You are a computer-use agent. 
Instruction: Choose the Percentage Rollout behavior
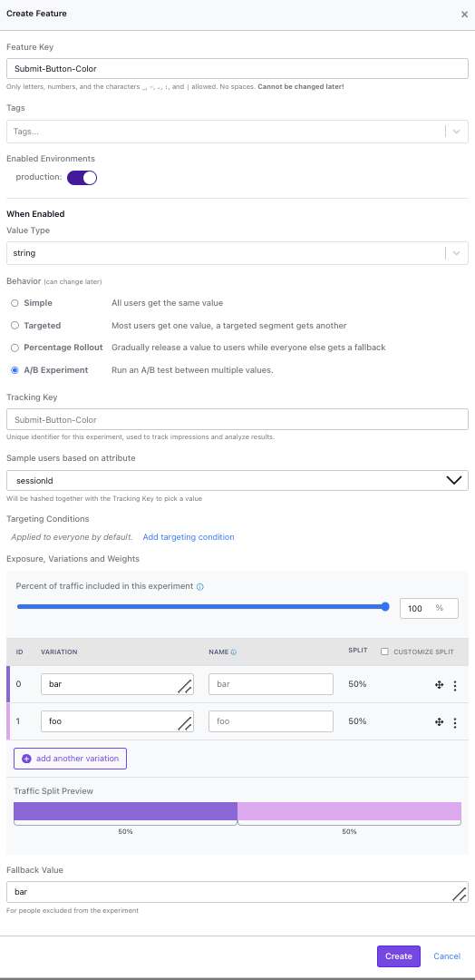click(15, 348)
